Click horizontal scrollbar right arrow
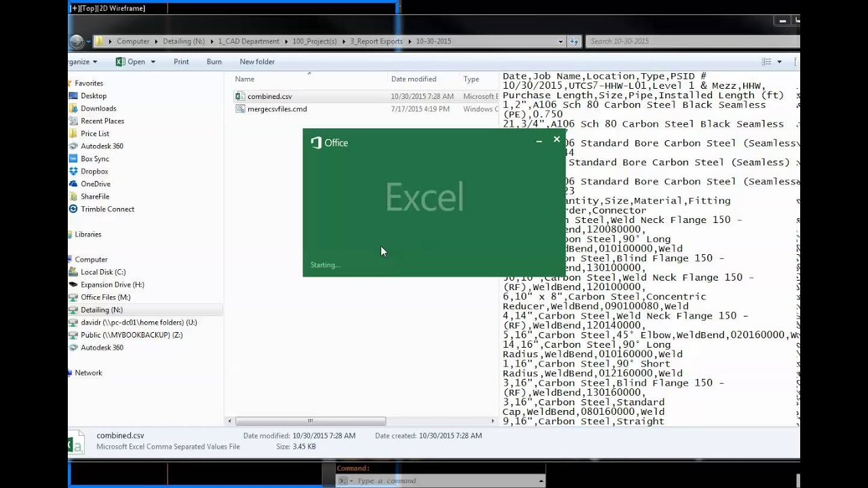868x488 pixels. [493, 421]
